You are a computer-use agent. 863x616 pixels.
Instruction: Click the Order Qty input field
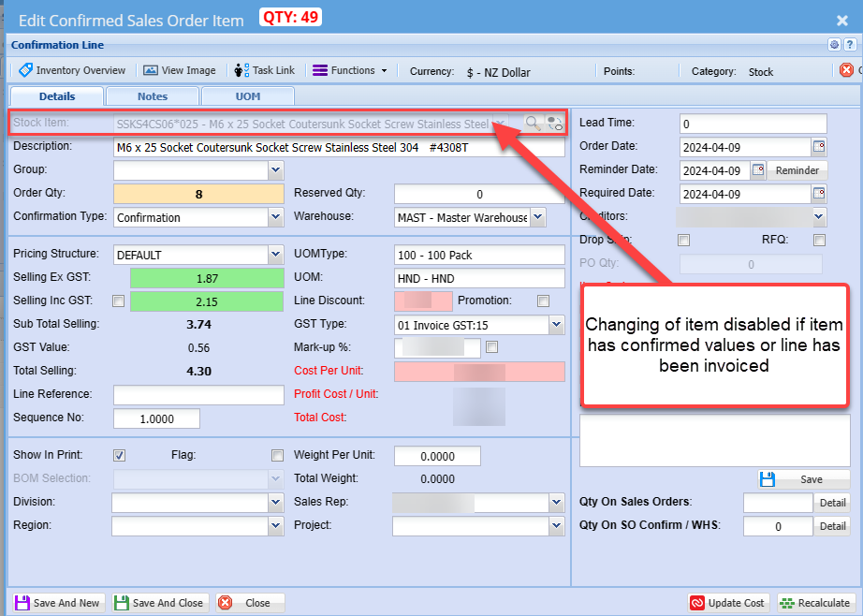tap(198, 194)
